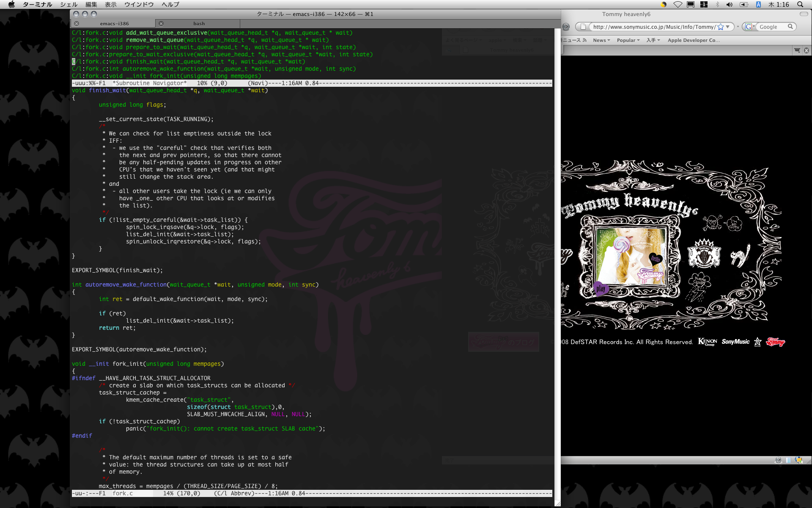The height and width of the screenshot is (508, 812).
Task: Click the Bluetooth status icon
Action: [717, 4]
